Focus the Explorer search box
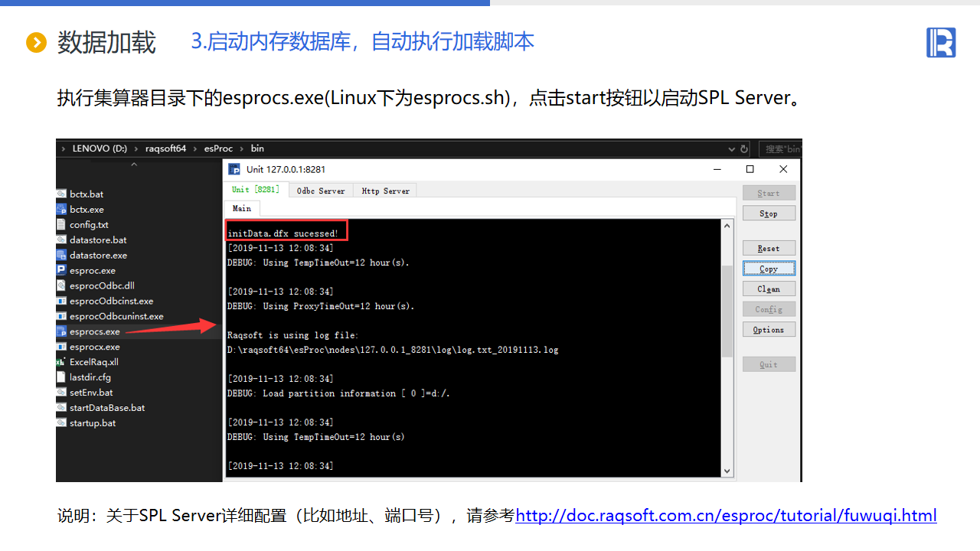The image size is (980, 551). 779,148
